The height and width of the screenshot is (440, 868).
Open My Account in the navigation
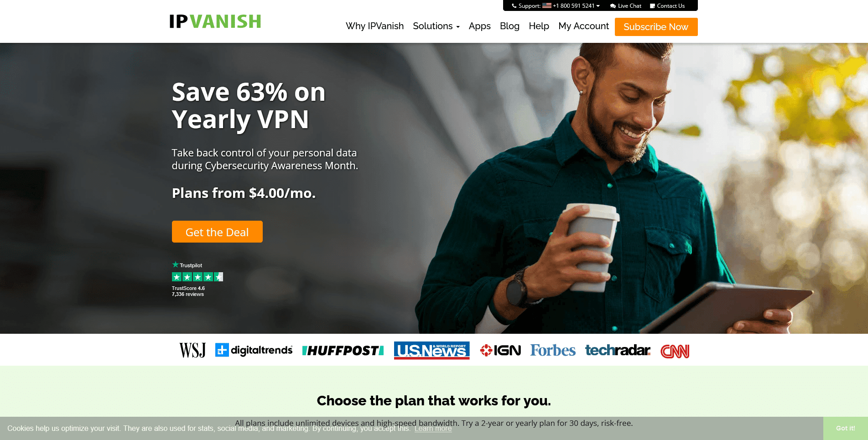point(583,26)
